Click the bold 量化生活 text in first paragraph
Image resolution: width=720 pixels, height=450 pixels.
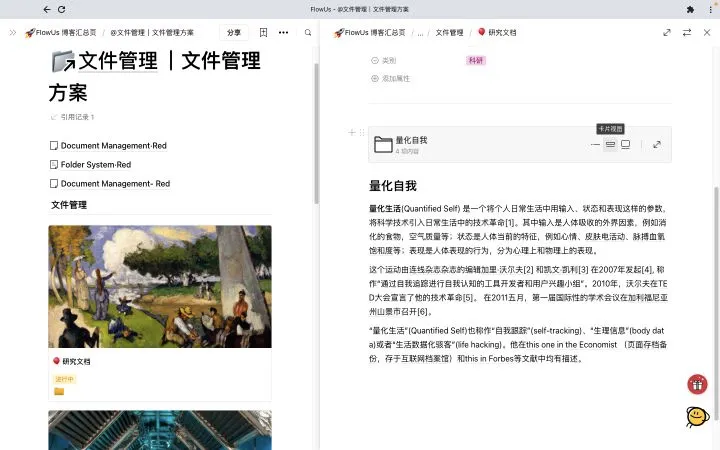tap(385, 208)
